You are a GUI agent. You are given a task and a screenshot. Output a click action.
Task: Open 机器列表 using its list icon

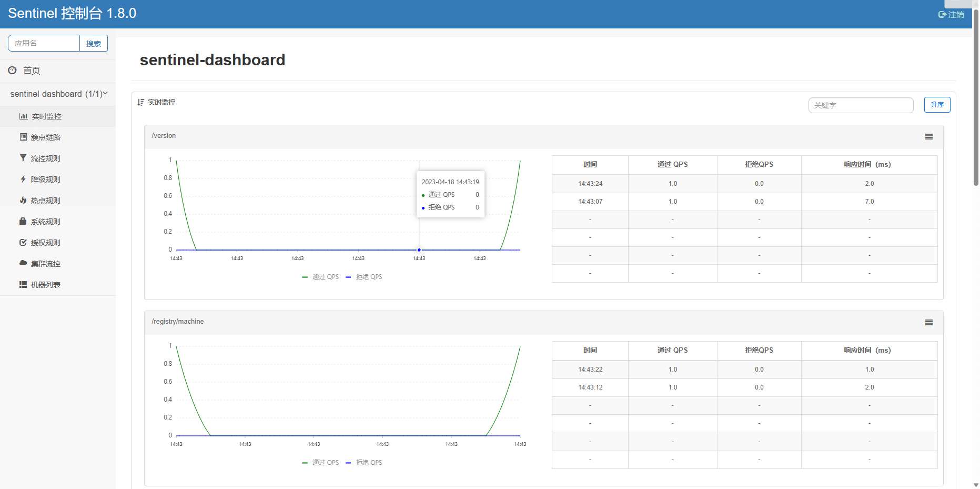23,284
